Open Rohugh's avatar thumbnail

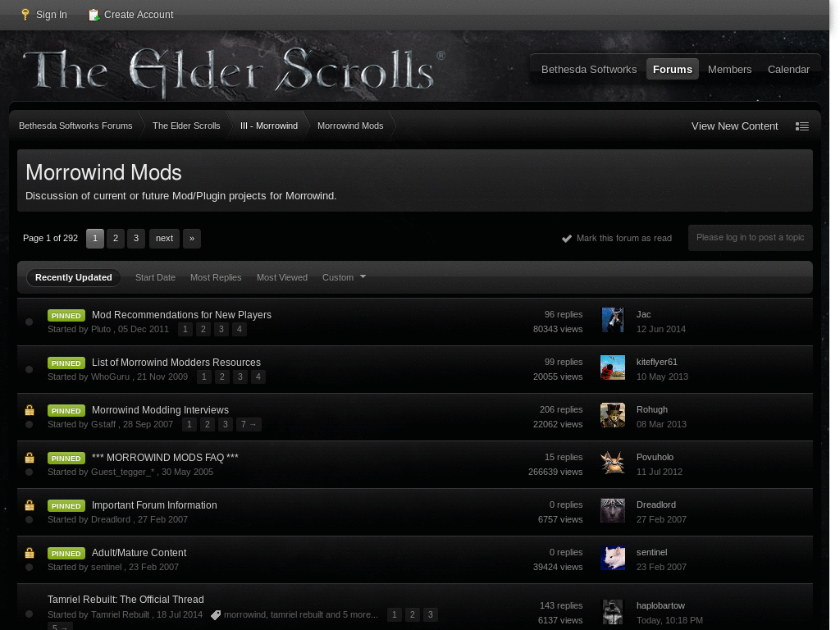(x=612, y=415)
